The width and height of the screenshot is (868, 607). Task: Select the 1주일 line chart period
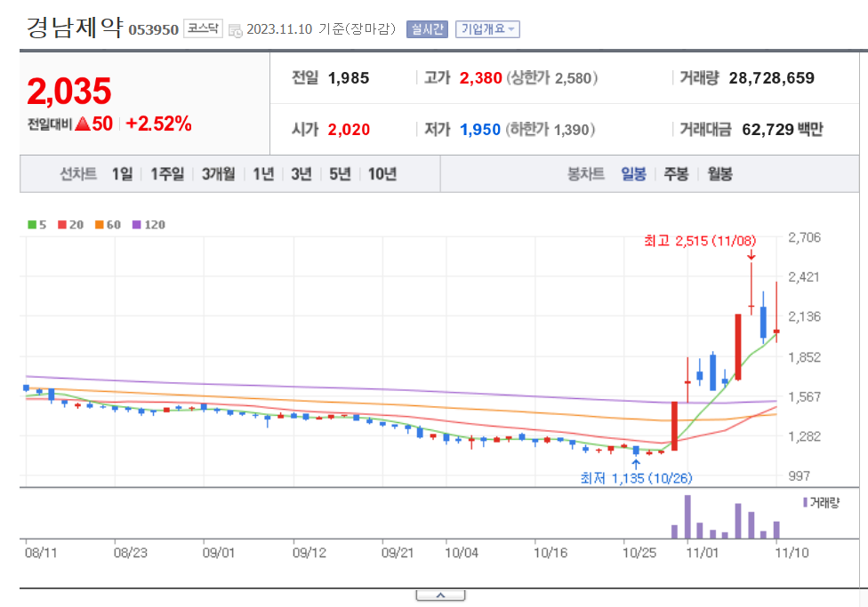pyautogui.click(x=167, y=174)
